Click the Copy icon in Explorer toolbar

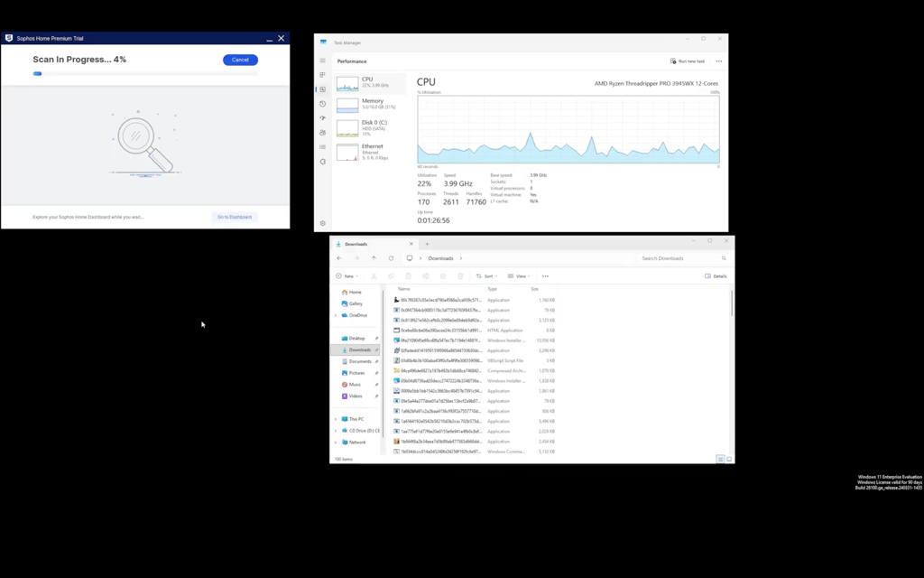[x=391, y=276]
